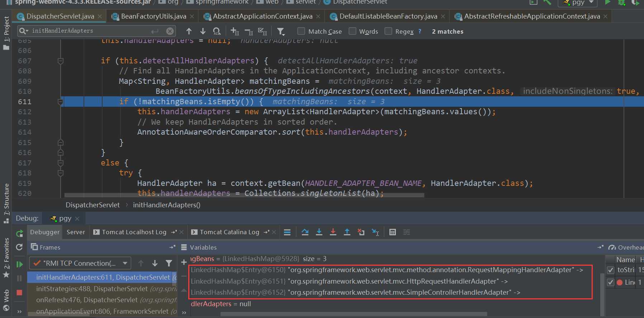Viewport: 644px width, 318px height.
Task: Open the Structure tool window
Action: [6, 203]
